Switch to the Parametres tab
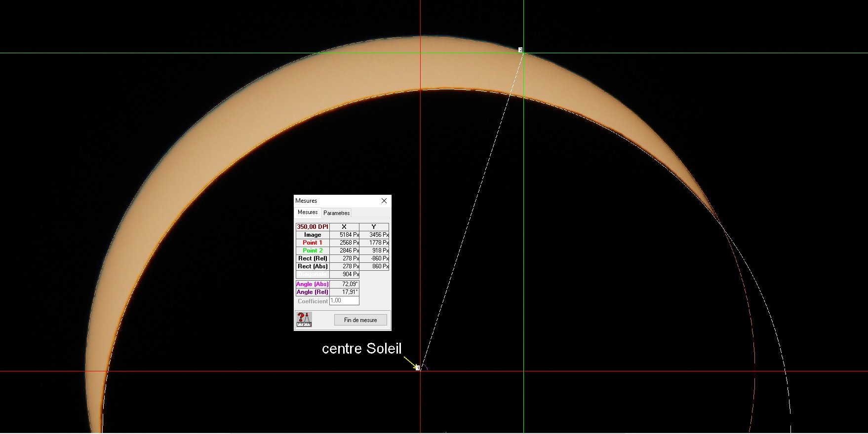The height and width of the screenshot is (434, 868). click(337, 213)
